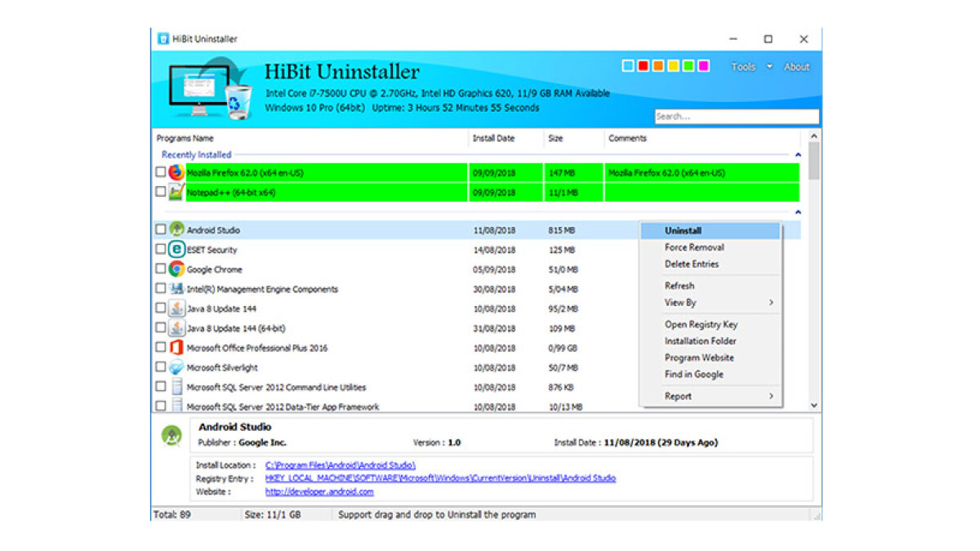This screenshot has height=551, width=980.
Task: Click the Microsoft Office Professional Plus icon
Action: 176,348
